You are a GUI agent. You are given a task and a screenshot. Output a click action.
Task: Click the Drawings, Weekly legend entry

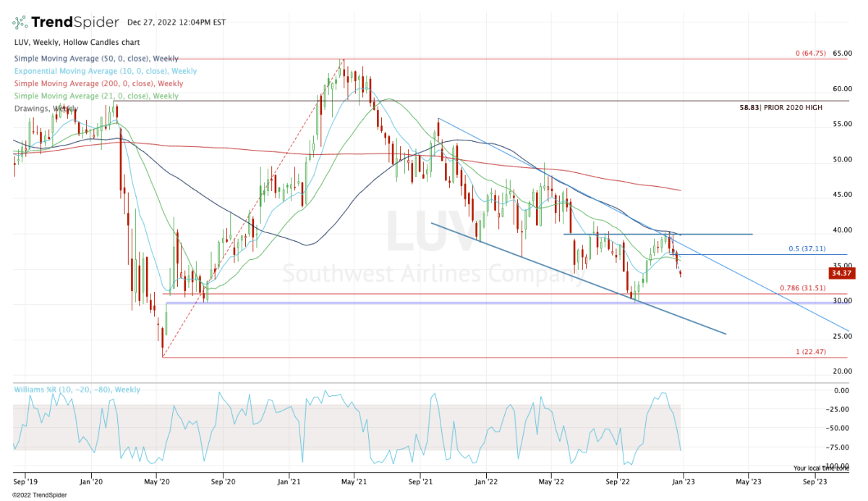tap(46, 108)
